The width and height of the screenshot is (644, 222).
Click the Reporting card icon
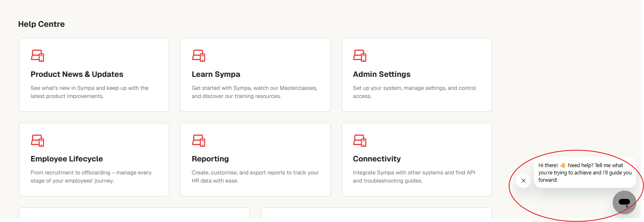pos(199,141)
